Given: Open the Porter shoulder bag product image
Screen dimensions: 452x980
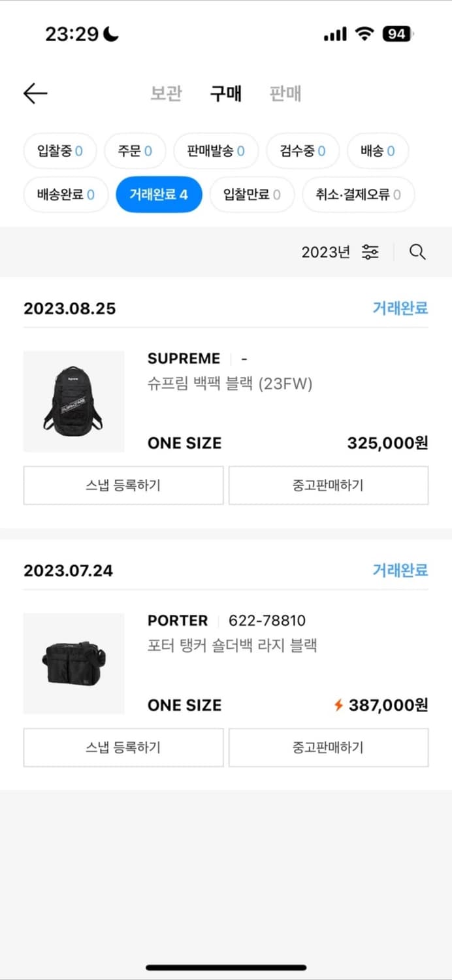Looking at the screenshot, I should pyautogui.click(x=73, y=663).
